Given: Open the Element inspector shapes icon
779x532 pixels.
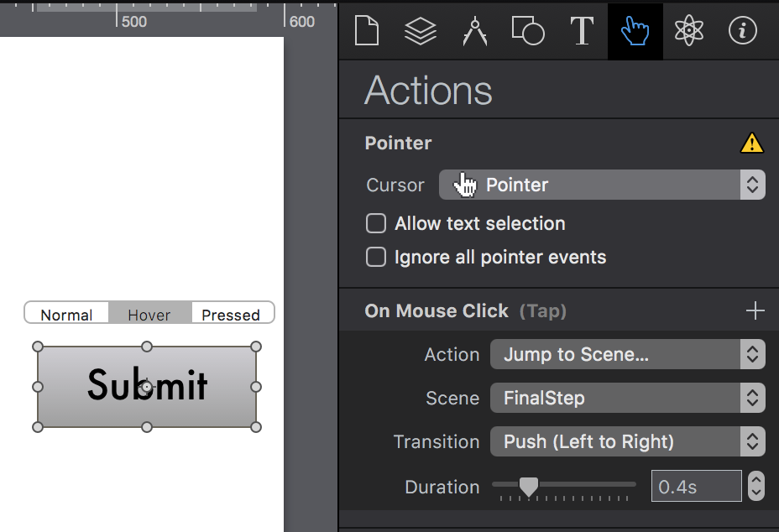Looking at the screenshot, I should click(x=528, y=31).
